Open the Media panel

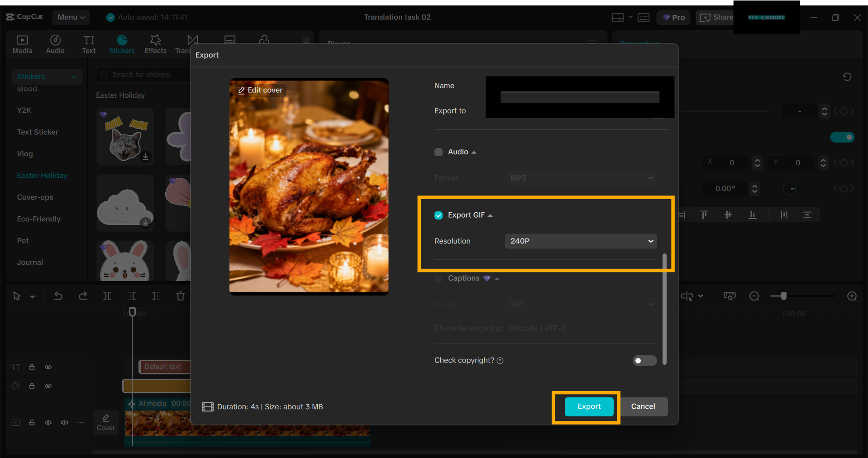point(22,43)
